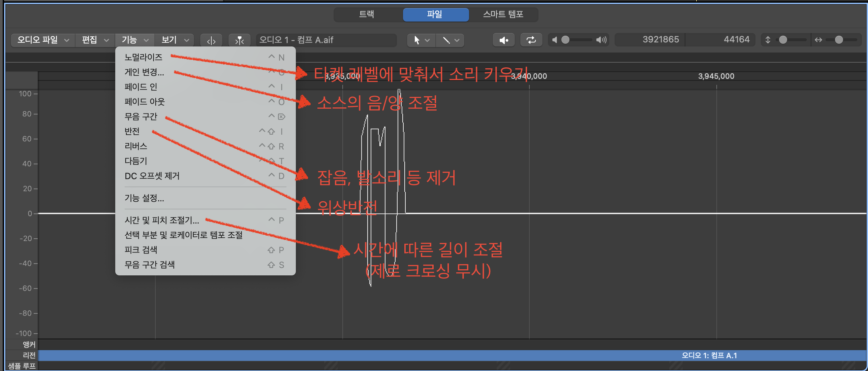
Task: Click the low-volume speaker icon
Action: [x=554, y=40]
